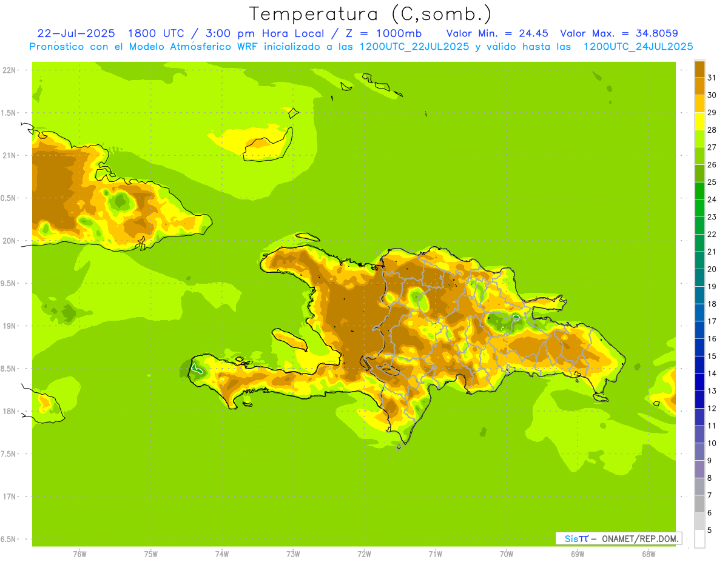Click the "69W" longitude axis label
The height and width of the screenshot is (562, 728).
click(x=577, y=554)
